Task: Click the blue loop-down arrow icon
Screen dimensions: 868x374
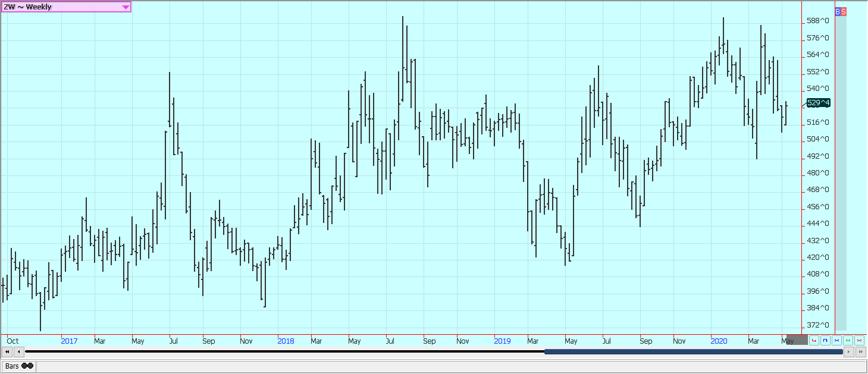Action: tap(825, 341)
